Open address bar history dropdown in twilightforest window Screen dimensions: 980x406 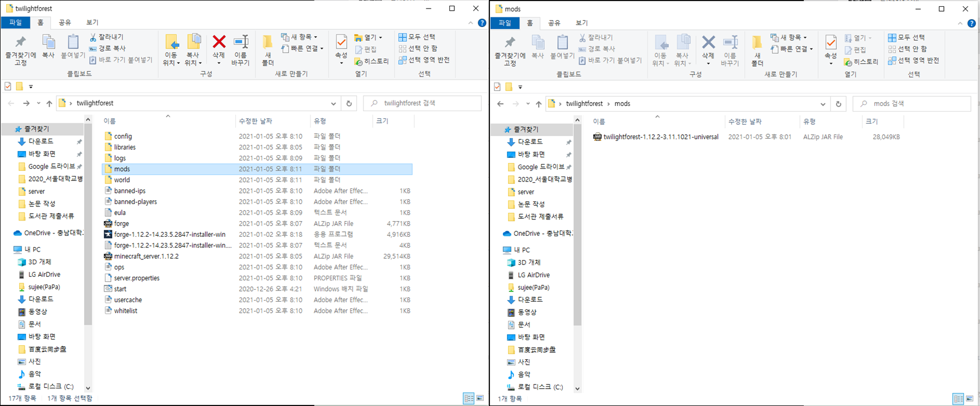[x=333, y=103]
